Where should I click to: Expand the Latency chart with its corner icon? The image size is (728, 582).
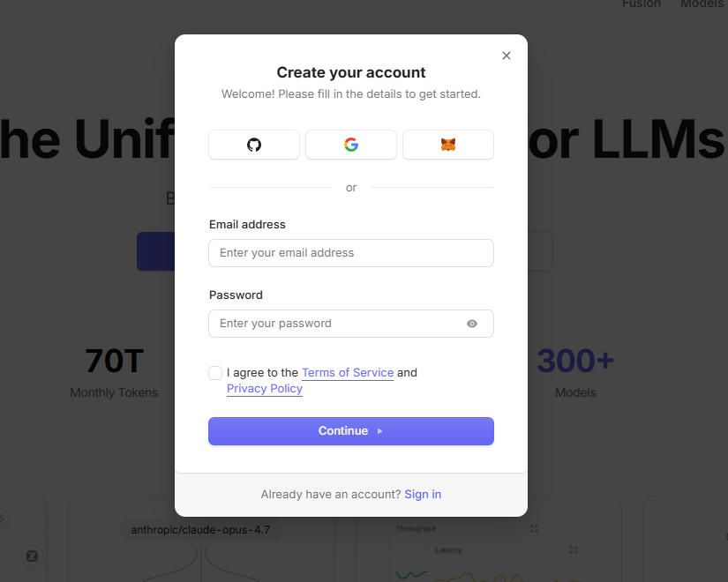click(574, 549)
